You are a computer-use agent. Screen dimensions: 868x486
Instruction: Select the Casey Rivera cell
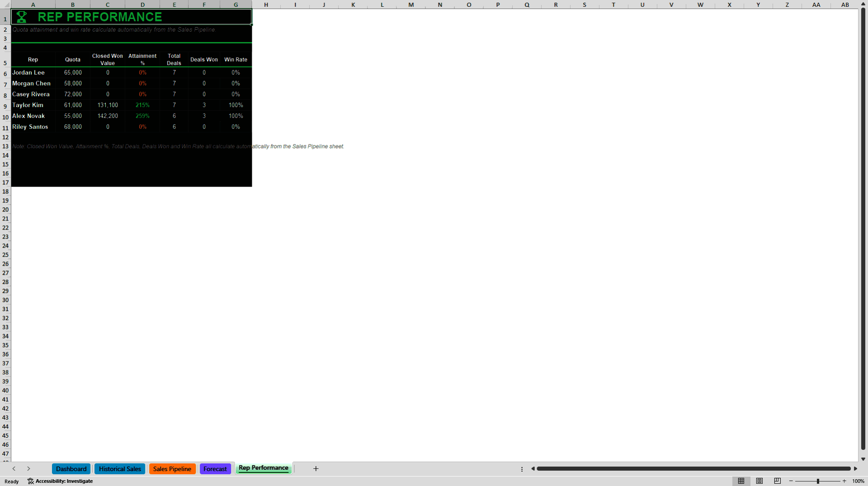point(33,94)
